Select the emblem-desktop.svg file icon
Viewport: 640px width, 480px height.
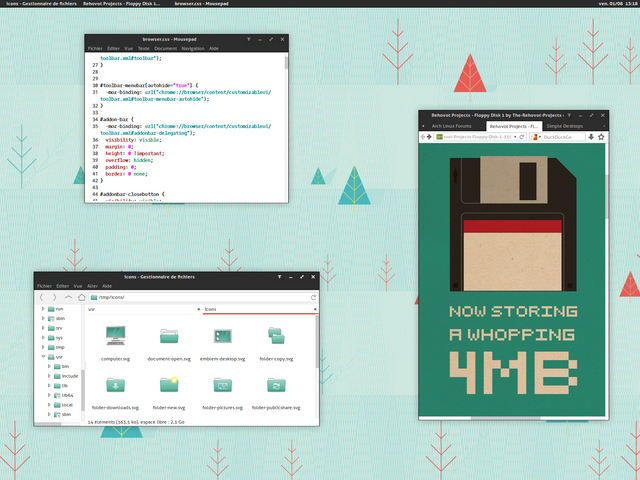click(x=222, y=336)
